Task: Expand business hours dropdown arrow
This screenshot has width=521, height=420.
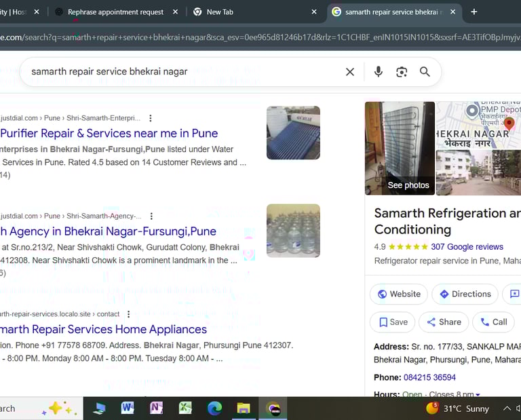Action: click(x=478, y=395)
